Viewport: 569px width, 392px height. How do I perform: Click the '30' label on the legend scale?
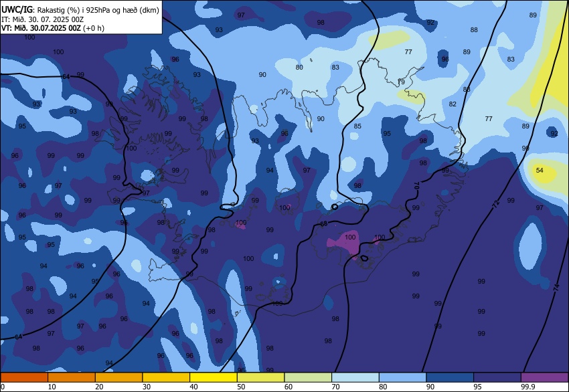tap(146, 387)
